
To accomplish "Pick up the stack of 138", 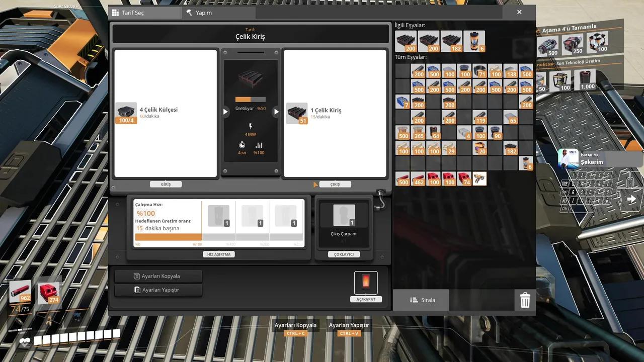I will pyautogui.click(x=511, y=71).
